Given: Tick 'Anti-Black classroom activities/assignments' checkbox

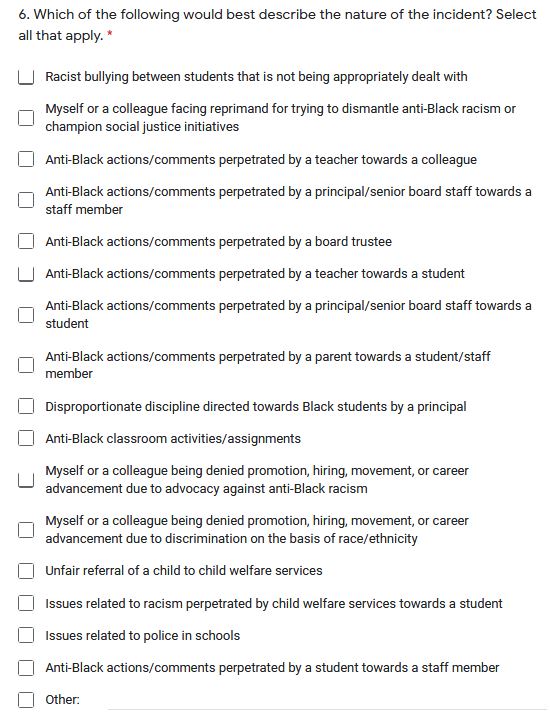Looking at the screenshot, I should click(x=26, y=438).
